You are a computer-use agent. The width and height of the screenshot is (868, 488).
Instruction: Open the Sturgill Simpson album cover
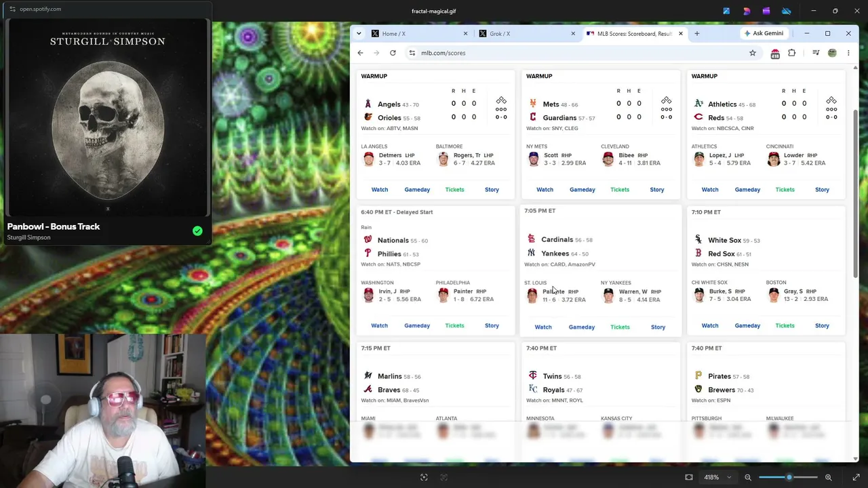click(107, 118)
